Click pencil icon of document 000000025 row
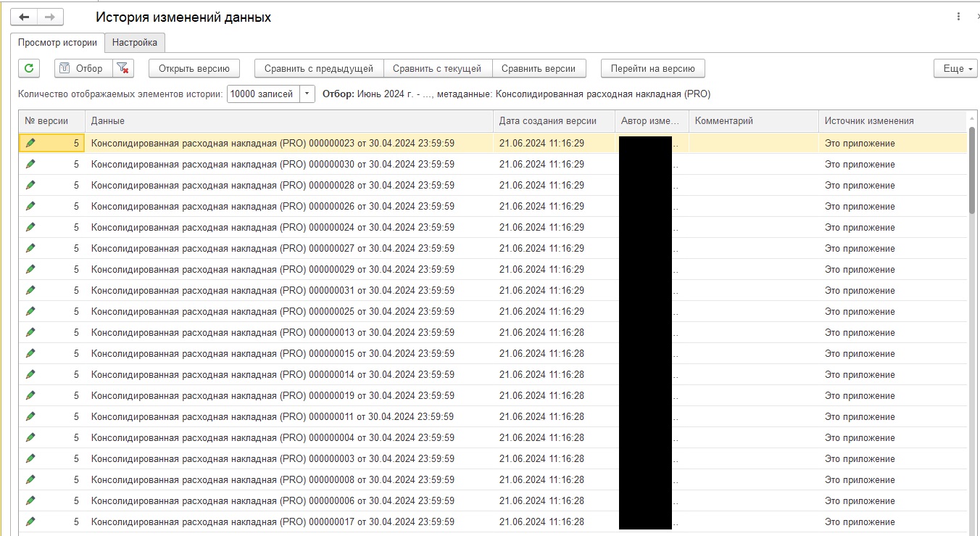980x536 pixels. tap(30, 311)
